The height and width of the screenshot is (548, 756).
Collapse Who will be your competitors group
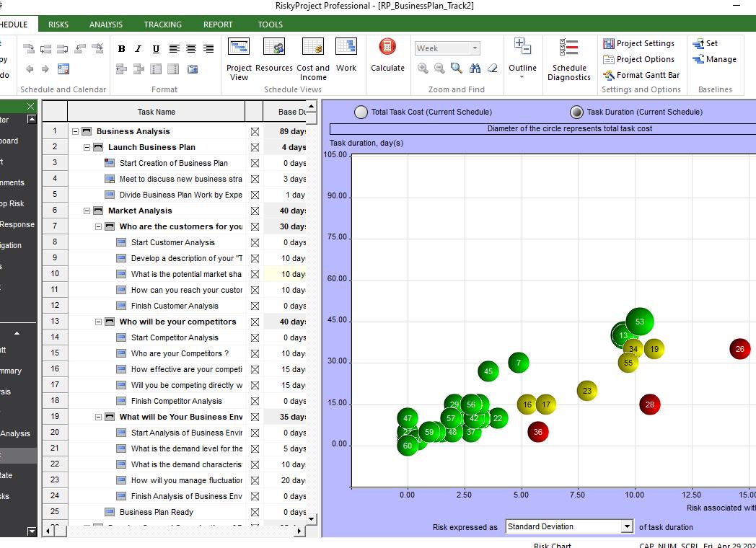[x=98, y=322]
